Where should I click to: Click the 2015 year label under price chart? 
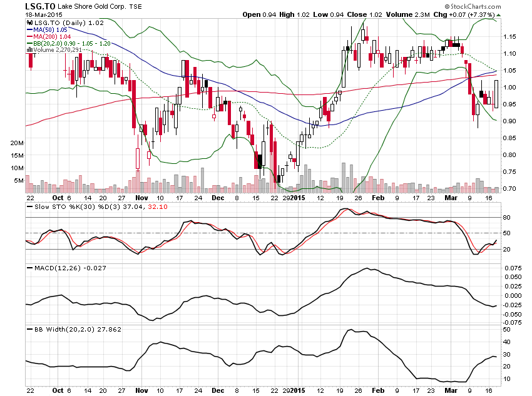point(297,198)
